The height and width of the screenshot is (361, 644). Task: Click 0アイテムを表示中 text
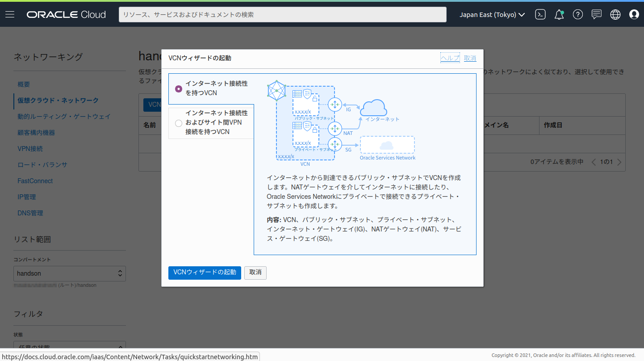(x=557, y=162)
